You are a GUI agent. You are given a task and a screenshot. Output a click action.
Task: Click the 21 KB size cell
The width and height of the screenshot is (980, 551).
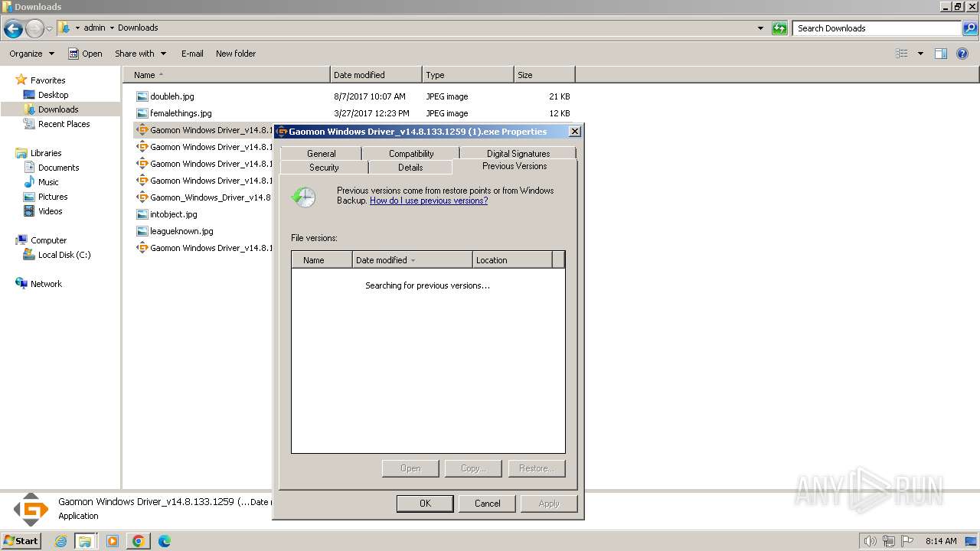click(560, 96)
